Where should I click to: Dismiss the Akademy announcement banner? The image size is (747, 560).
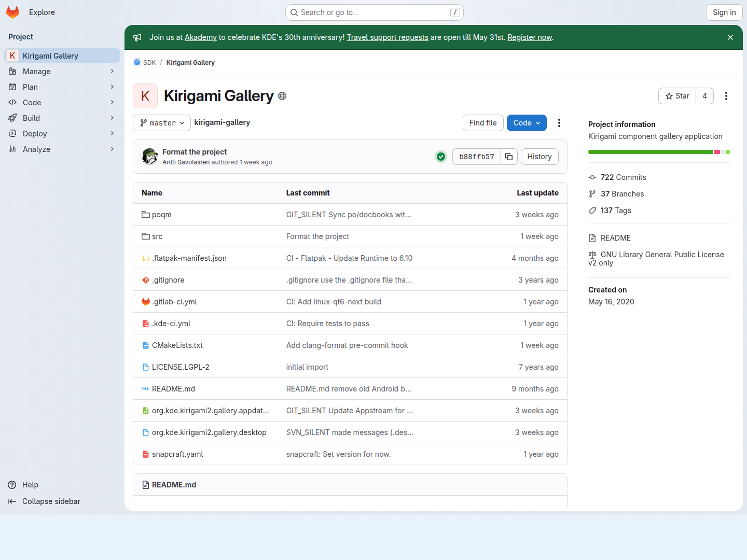pos(730,37)
